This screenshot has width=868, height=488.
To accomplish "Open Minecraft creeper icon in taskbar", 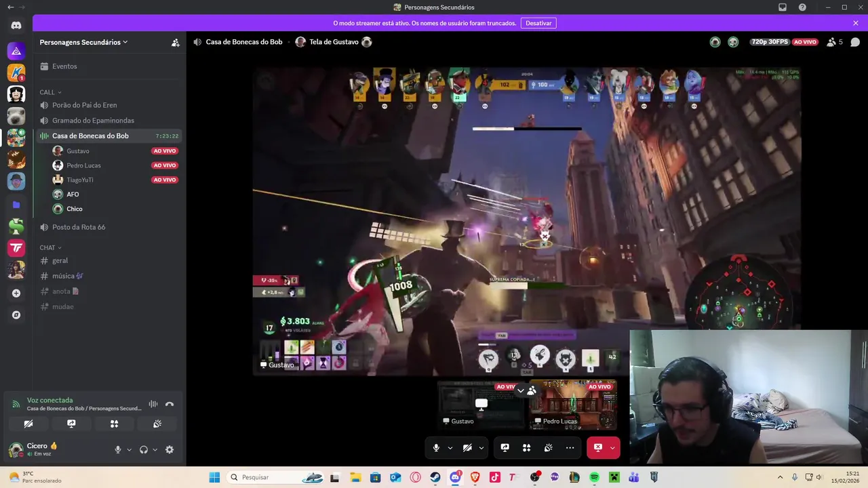I will click(614, 477).
